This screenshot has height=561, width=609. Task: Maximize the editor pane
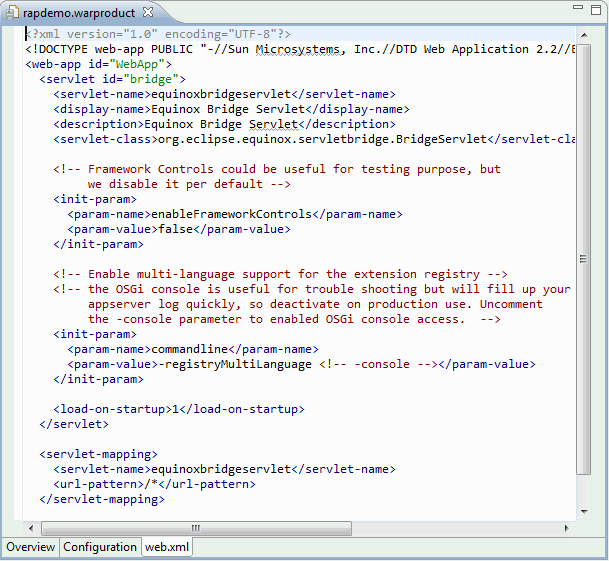tap(596, 10)
